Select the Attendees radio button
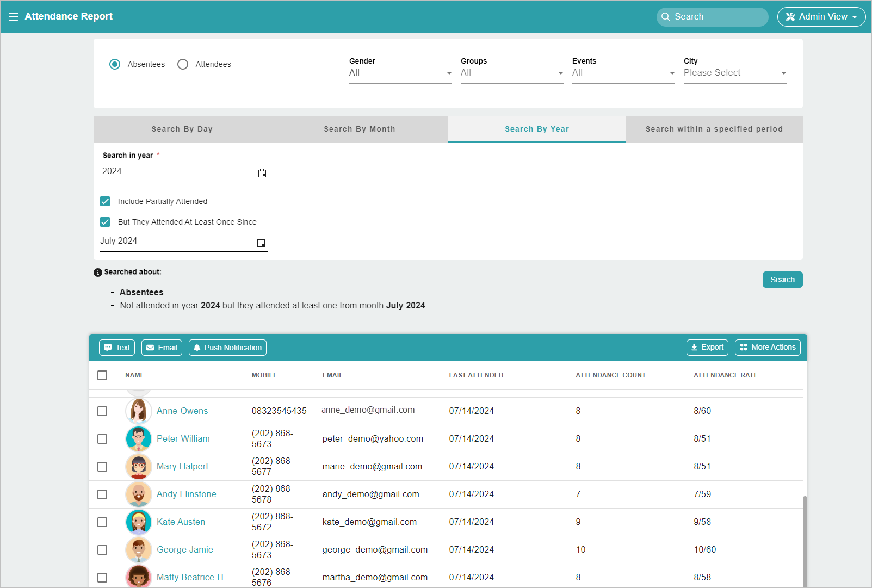 183,64
